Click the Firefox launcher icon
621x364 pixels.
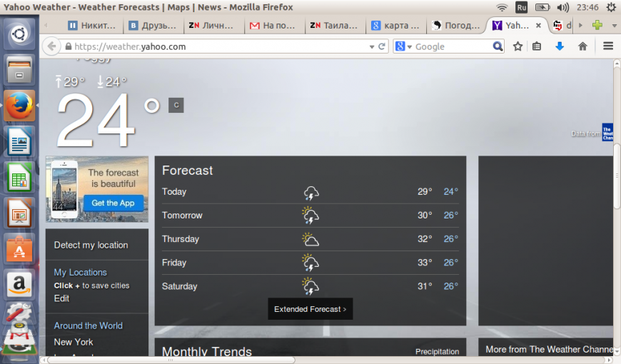19,106
